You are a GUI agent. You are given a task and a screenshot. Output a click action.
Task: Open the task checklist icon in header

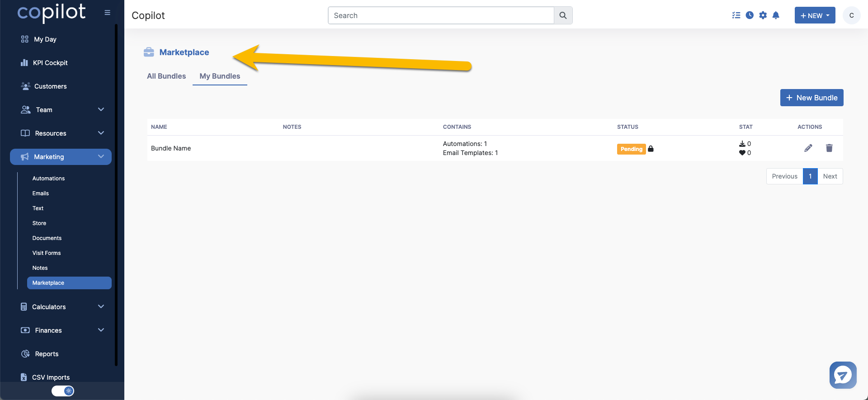coord(736,15)
